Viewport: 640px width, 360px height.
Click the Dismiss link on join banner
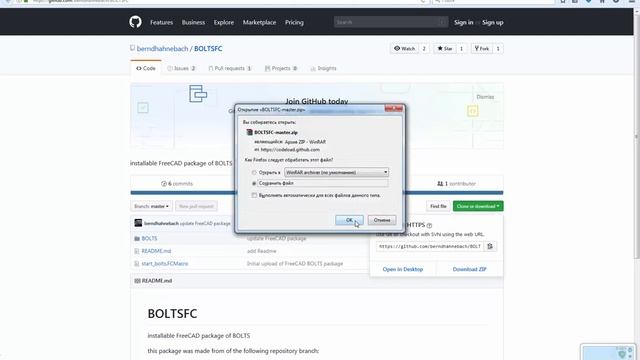pos(485,97)
